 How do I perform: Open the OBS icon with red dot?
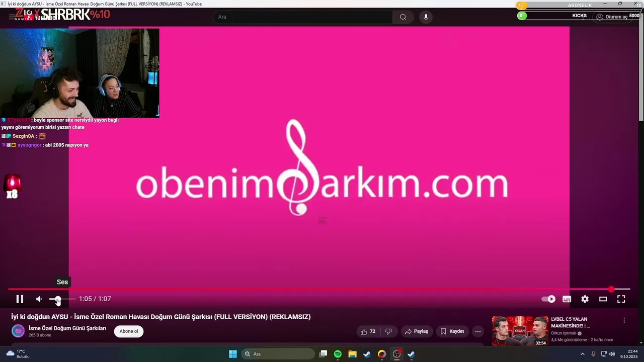(x=396, y=354)
